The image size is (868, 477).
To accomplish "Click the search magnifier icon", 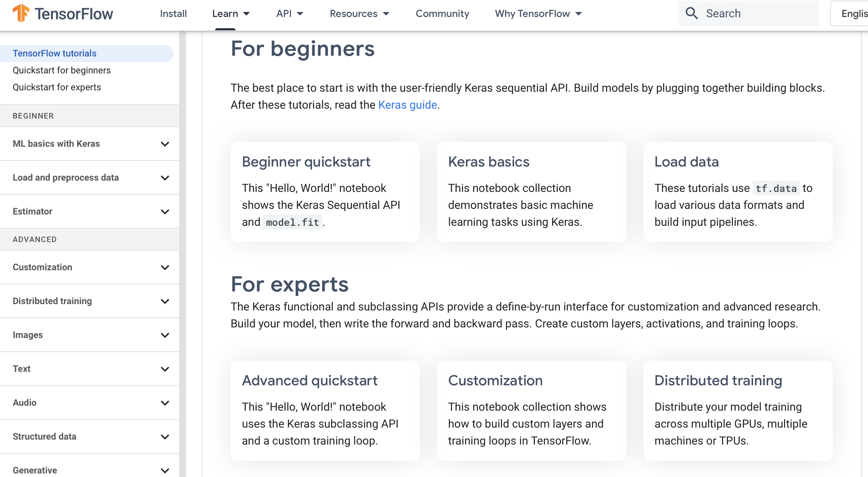I will click(692, 13).
